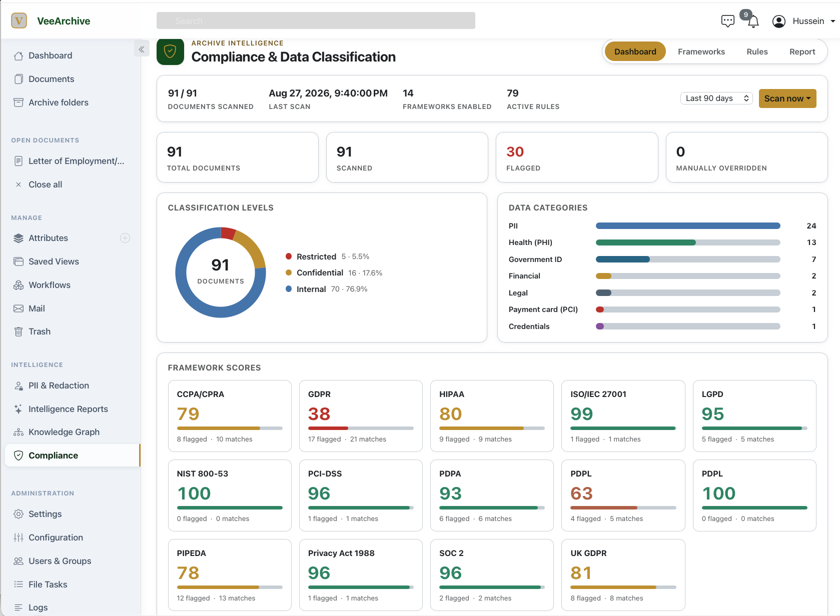Click the VeeArchive logo icon
The height and width of the screenshot is (616, 840).
19,20
